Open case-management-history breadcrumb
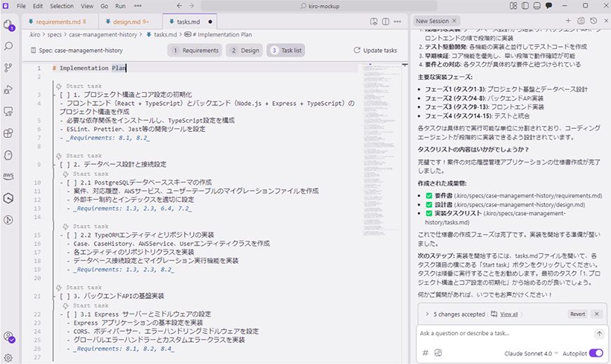 click(103, 34)
